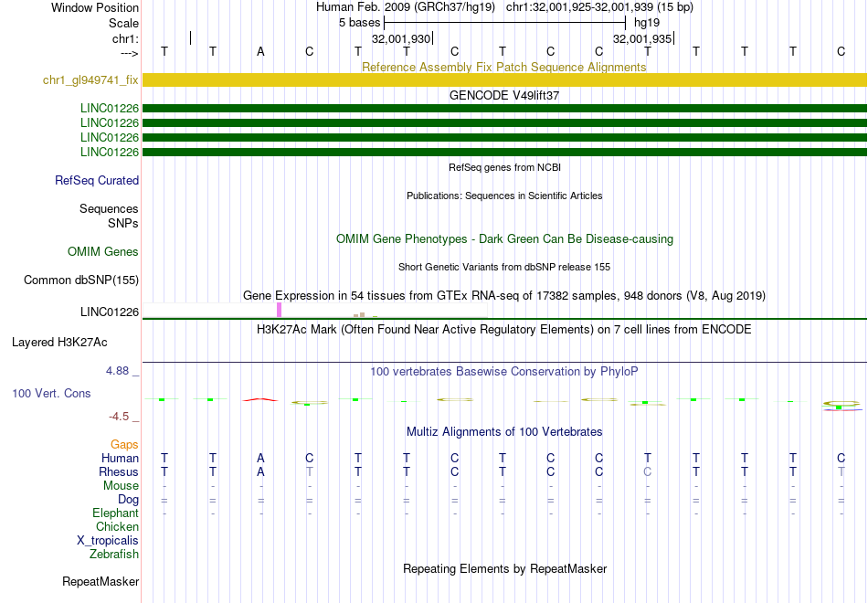Open Reference Assembly Fix Patch Sequence Alignments title
The image size is (868, 603).
(503, 67)
